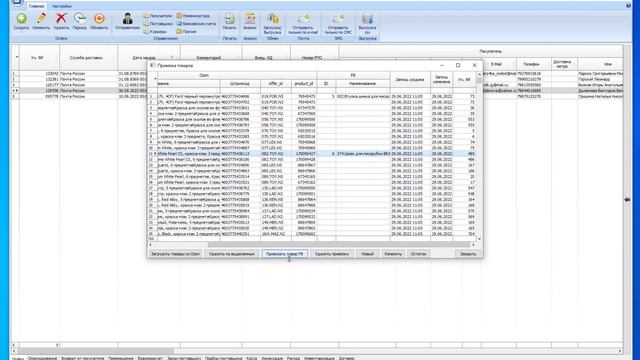The height and width of the screenshot is (360, 640).
Task: Click Отправить письмо по e-mail icon
Action: 303,19
